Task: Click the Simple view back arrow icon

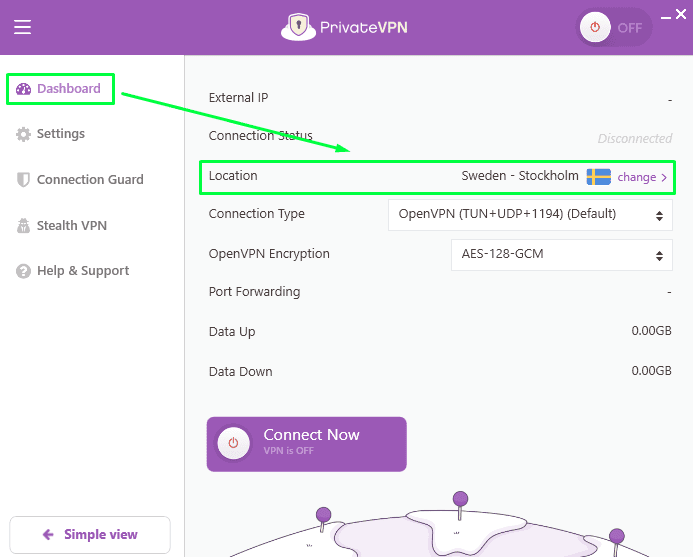Action: pos(48,535)
